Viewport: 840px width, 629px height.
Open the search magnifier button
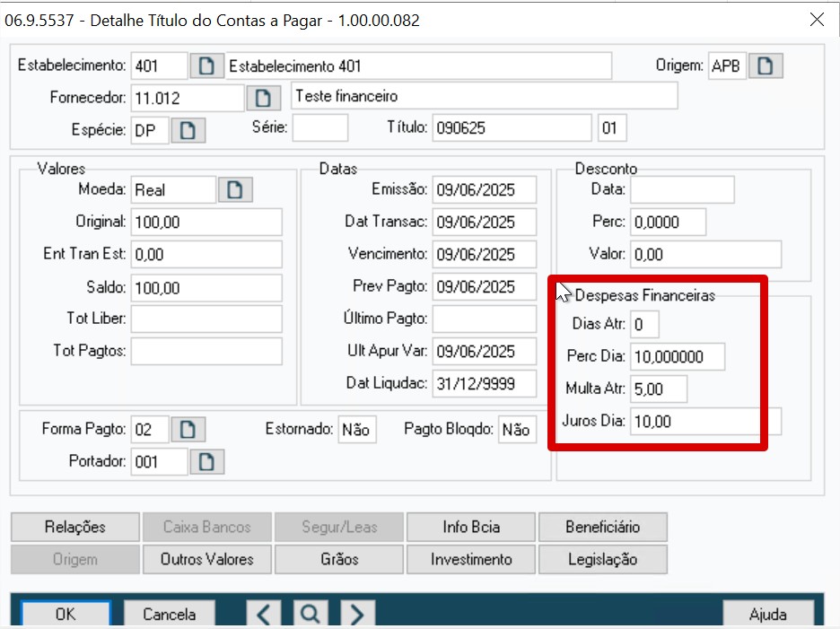[311, 614]
